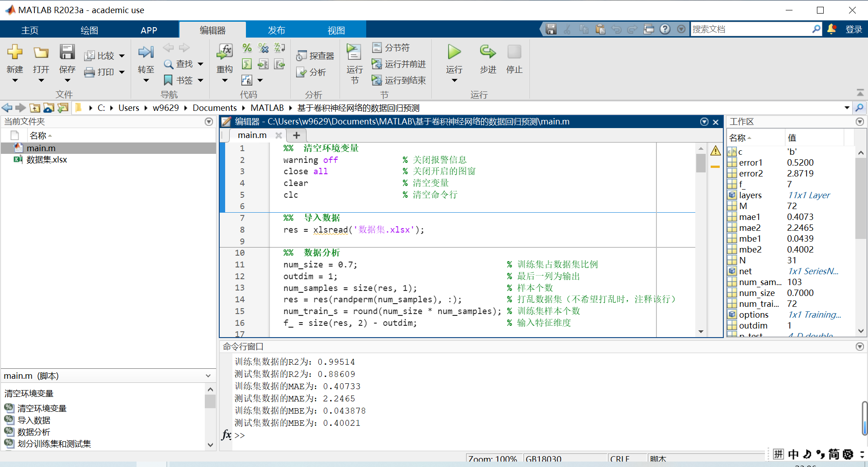Screen dimensions: 868x467
Task: Open the main.m script details dropdown
Action: click(x=208, y=376)
